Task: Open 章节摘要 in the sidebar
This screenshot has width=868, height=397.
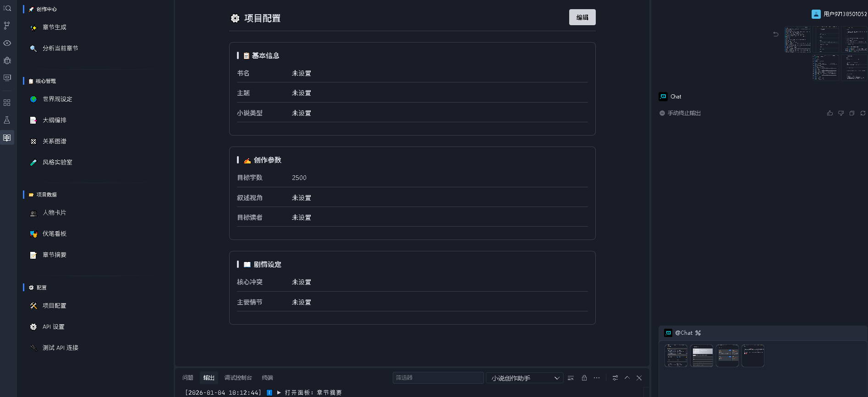Action: point(55,255)
